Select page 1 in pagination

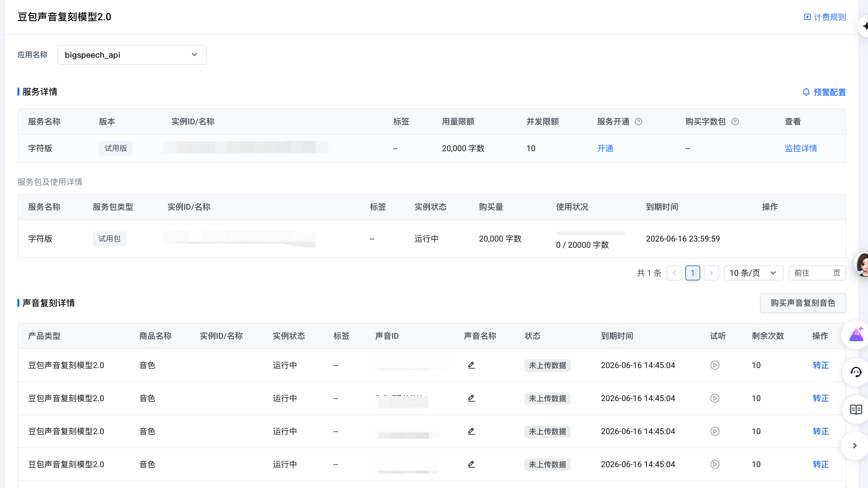(x=692, y=273)
